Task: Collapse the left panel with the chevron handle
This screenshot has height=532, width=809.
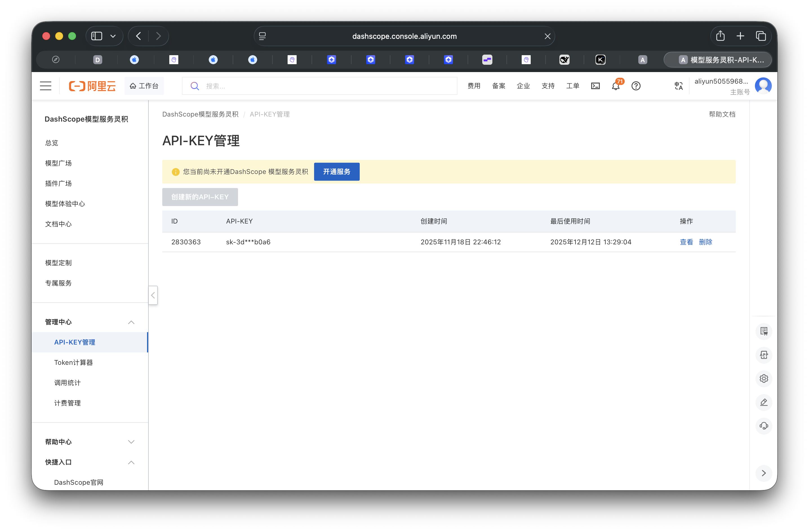Action: [153, 295]
